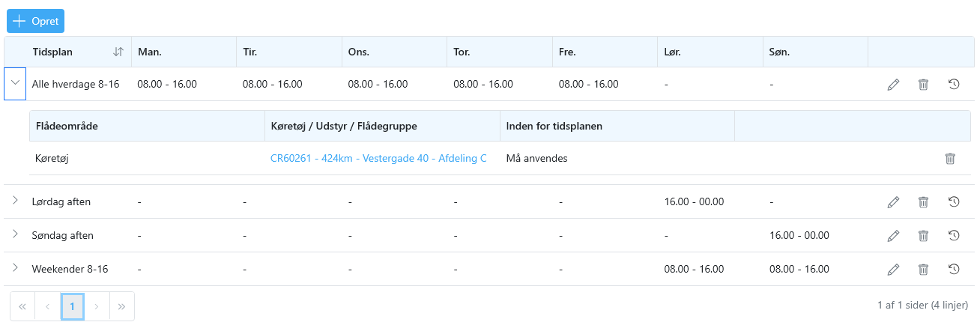The image size is (980, 334).
Task: View history for Alle hverdage 8-16
Action: [x=954, y=85]
